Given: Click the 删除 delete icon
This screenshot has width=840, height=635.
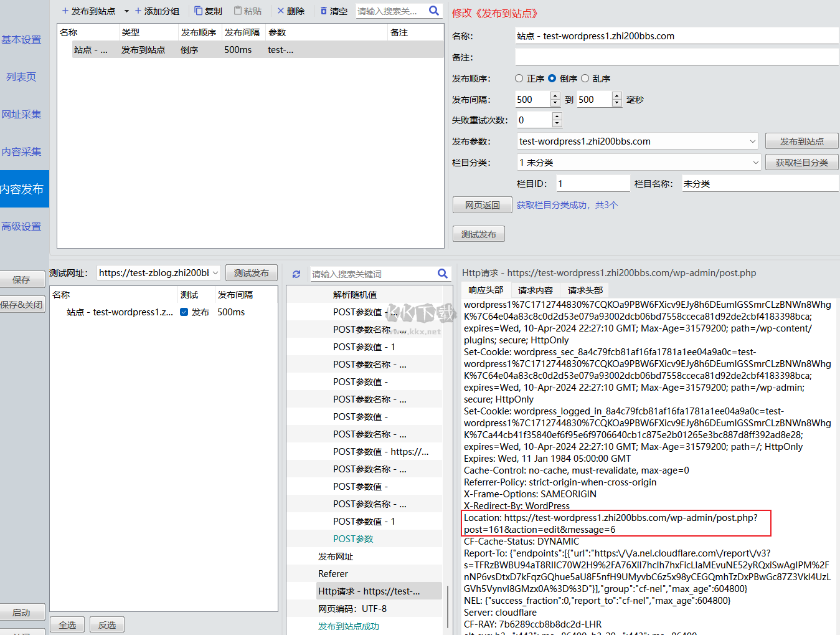Looking at the screenshot, I should (x=281, y=11).
